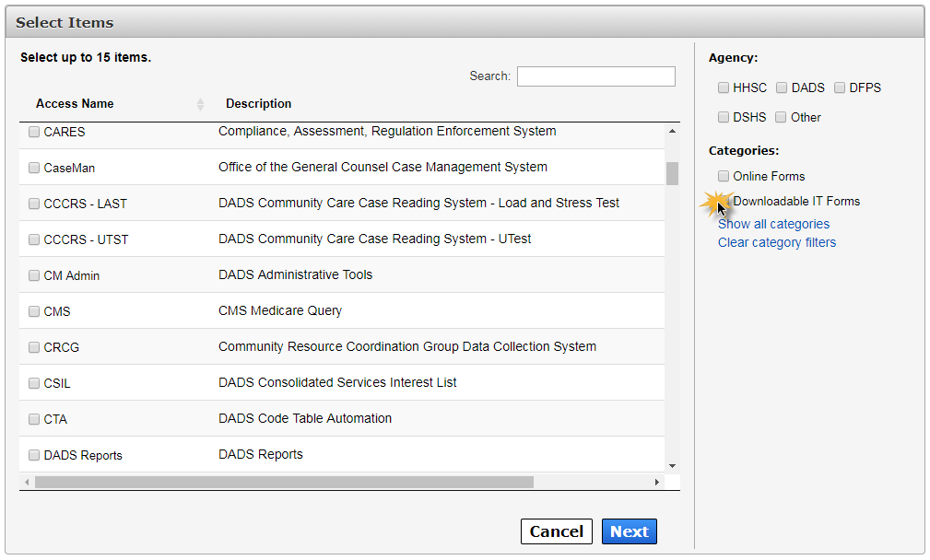
Task: Click the Cancel button
Action: 557,531
